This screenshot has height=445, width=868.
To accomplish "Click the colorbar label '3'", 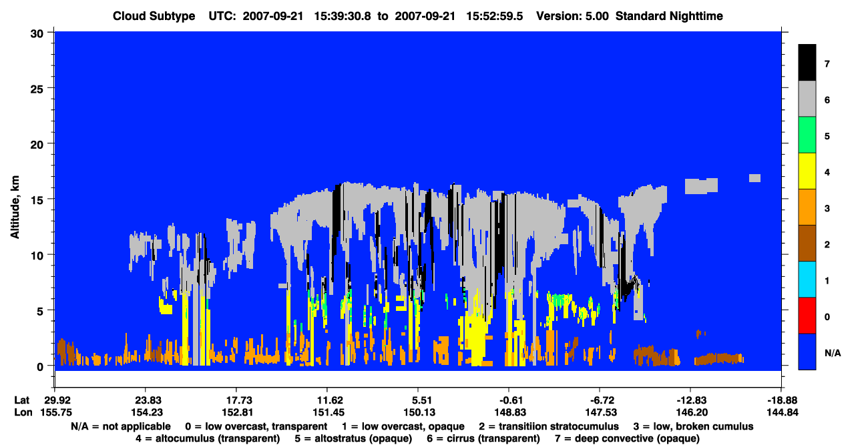I will coord(827,208).
